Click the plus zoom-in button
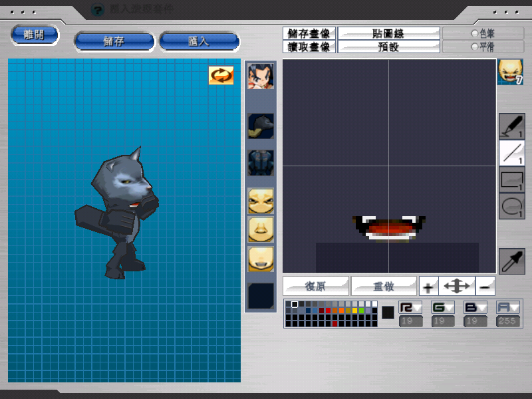Screen dimensions: 532x399 [428, 287]
